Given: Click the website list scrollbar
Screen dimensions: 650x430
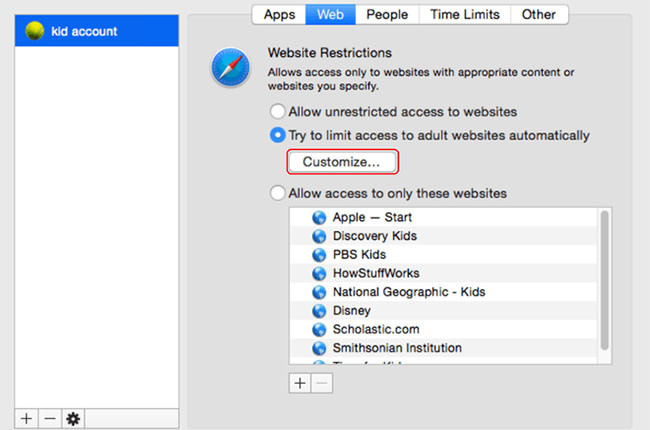Looking at the screenshot, I should [604, 280].
